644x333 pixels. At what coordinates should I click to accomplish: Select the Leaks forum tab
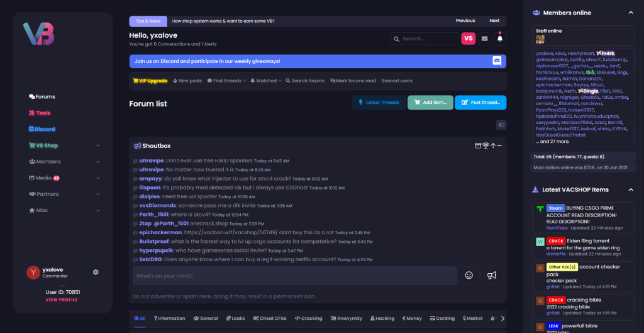[x=235, y=318]
